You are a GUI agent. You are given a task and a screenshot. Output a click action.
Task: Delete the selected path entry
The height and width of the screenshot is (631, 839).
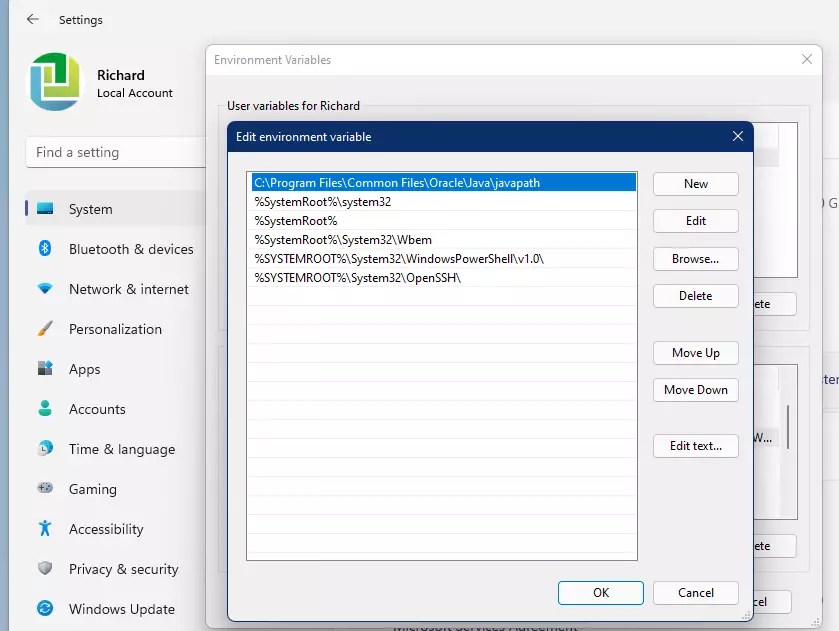pos(695,296)
